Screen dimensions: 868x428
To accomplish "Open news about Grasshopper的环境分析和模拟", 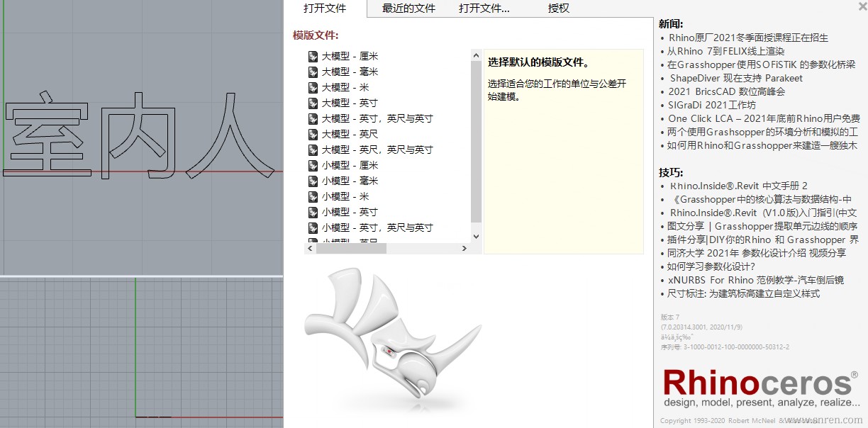I will tap(762, 132).
